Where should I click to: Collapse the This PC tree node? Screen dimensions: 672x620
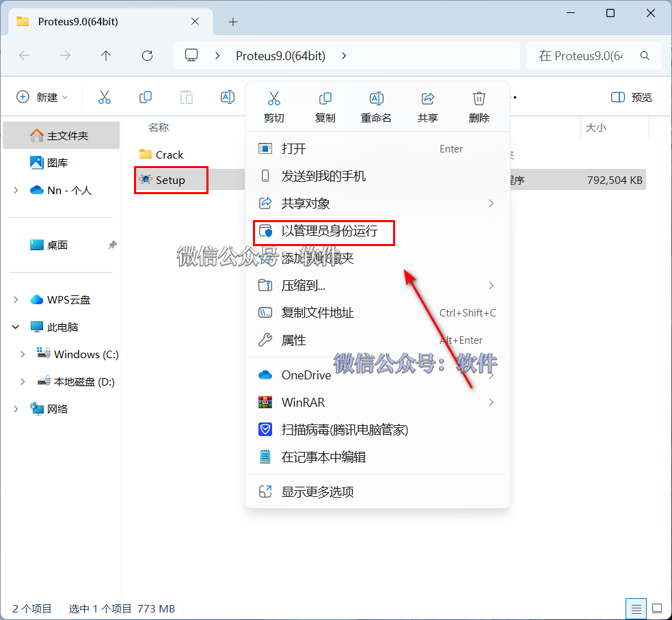click(16, 327)
